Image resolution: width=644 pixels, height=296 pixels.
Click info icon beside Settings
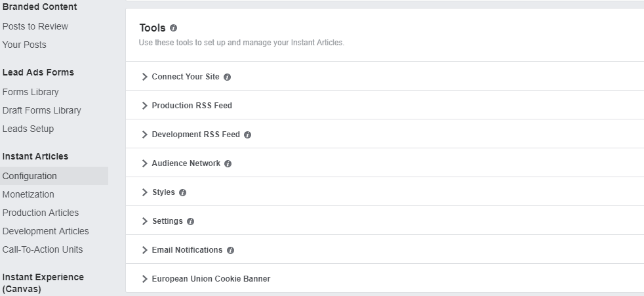tap(190, 221)
